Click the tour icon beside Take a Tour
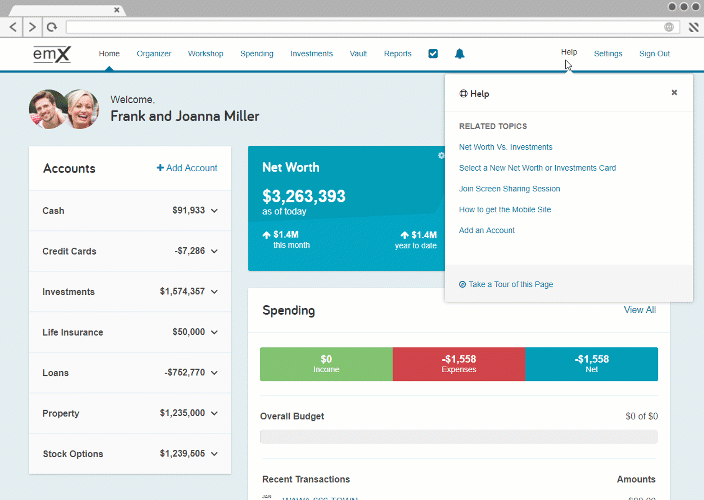Image resolution: width=704 pixels, height=500 pixels. (462, 284)
